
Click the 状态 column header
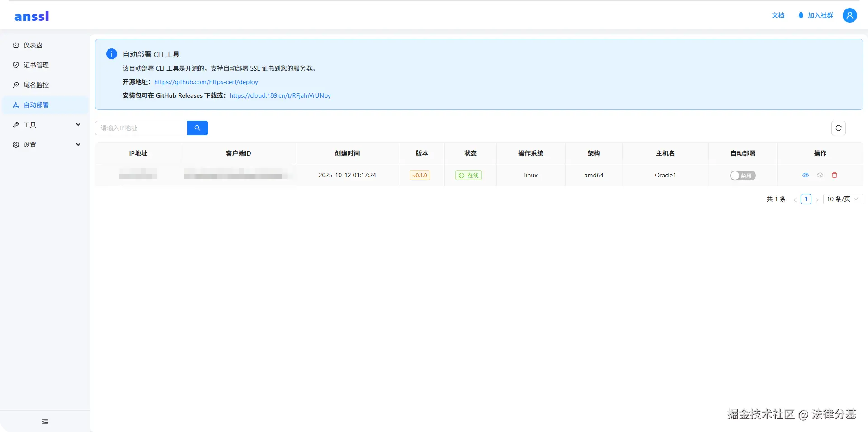pyautogui.click(x=471, y=153)
